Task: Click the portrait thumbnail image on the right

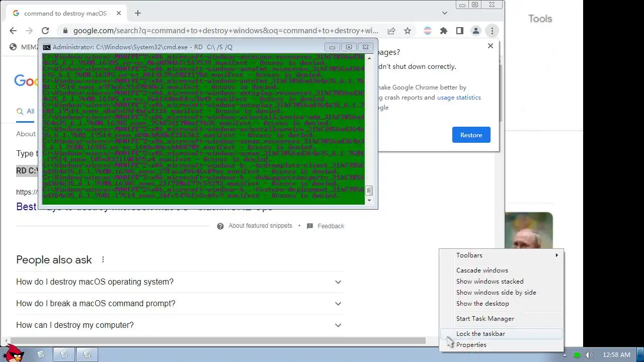Action: tap(529, 230)
